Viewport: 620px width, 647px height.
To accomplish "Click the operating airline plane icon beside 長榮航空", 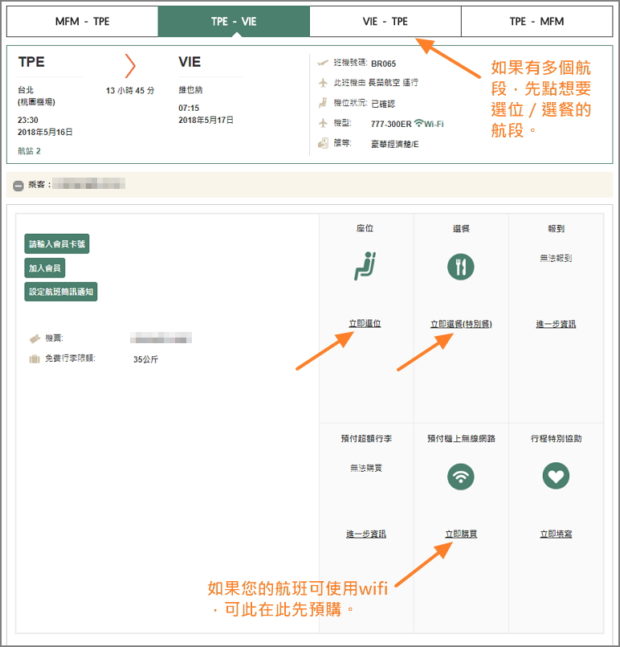I will 323,83.
